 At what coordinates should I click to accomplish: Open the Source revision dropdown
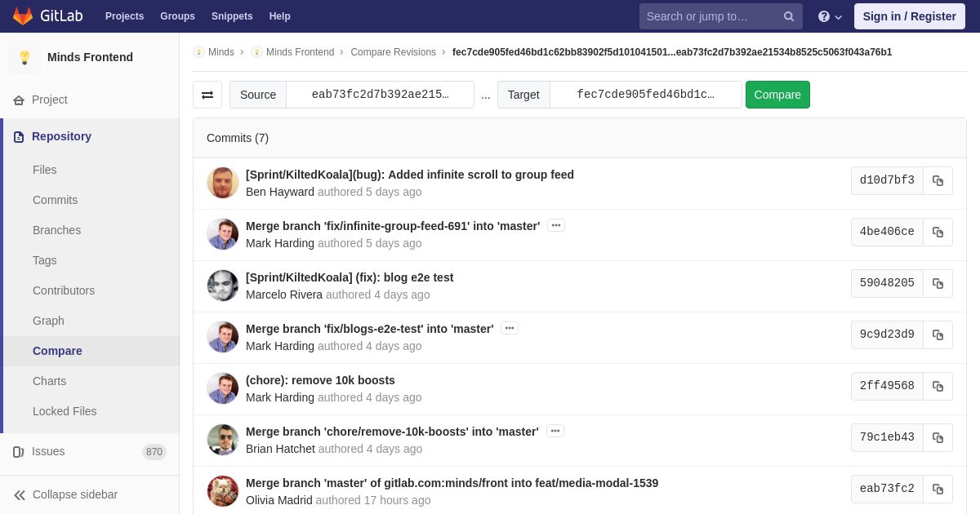(380, 95)
